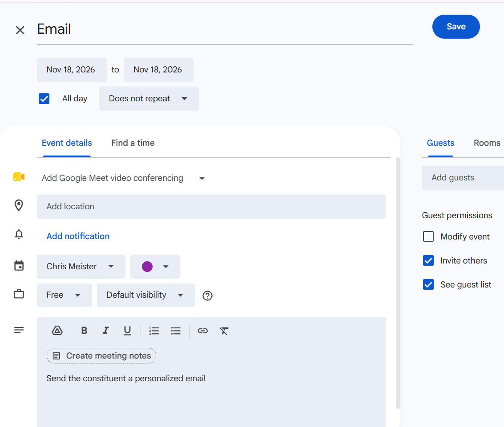Apply italic formatting in description
Viewport: 504px width, 427px height.
[105, 331]
